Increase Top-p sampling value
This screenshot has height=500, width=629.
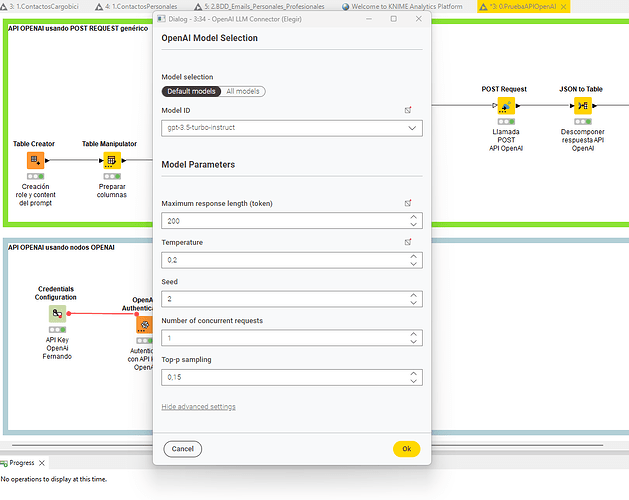pos(413,373)
